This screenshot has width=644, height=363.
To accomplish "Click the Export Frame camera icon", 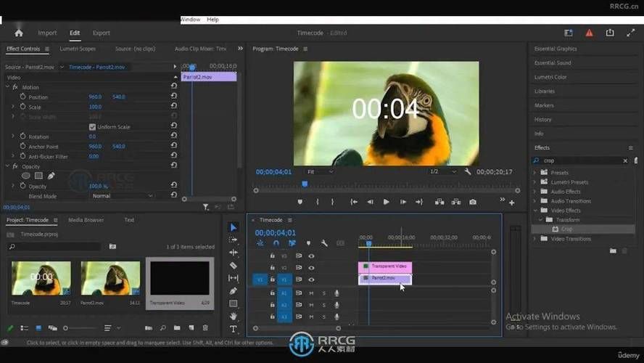I will coord(473,202).
